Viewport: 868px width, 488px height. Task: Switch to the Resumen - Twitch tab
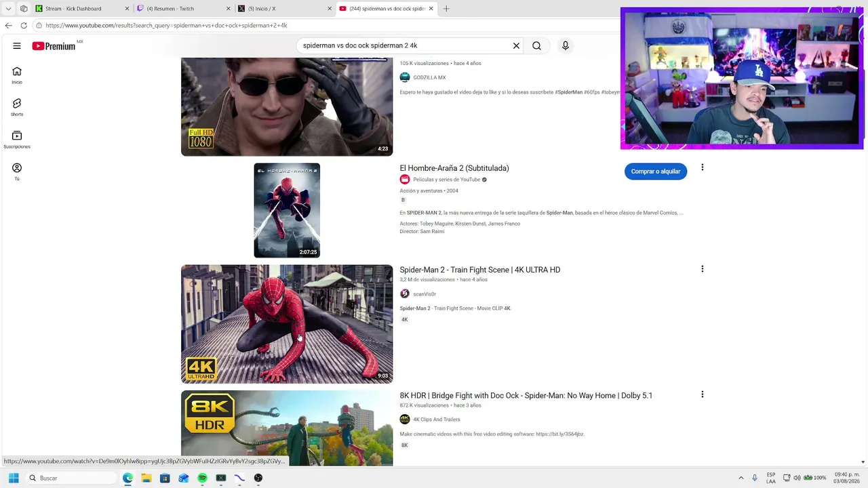183,9
